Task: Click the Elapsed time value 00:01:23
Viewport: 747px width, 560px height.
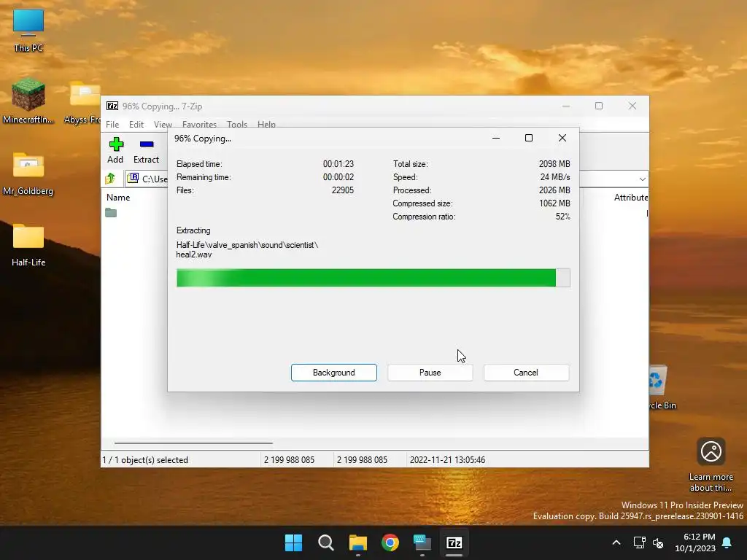Action: point(338,164)
